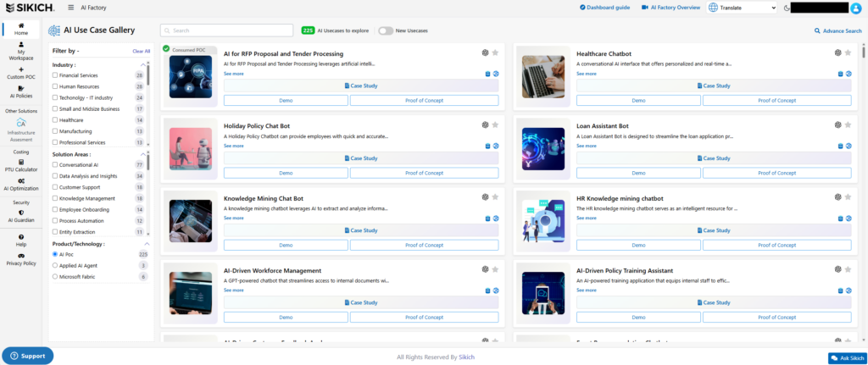The height and width of the screenshot is (365, 868).
Task: Click the Advance Search link
Action: click(x=837, y=30)
